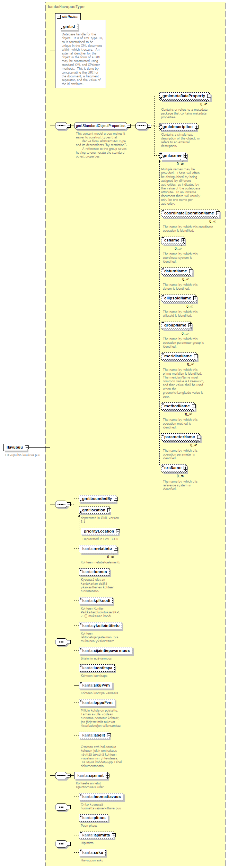
Task: Select kanta:yksilointitieto element
Action: tap(100, 626)
